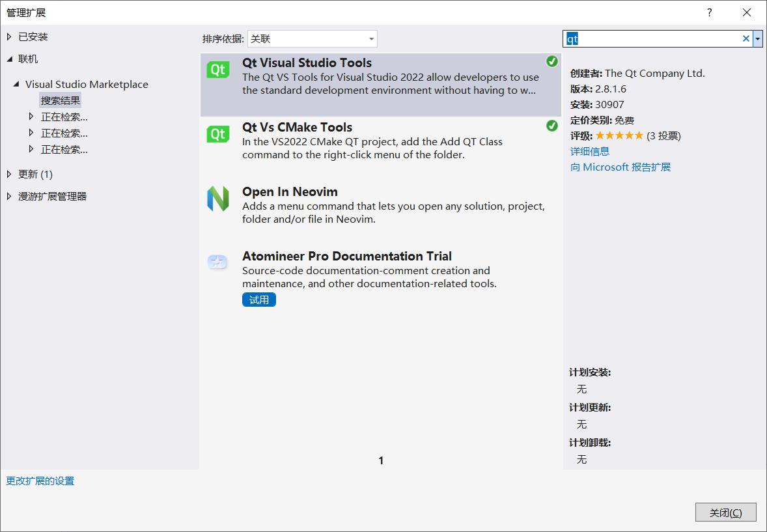
Task: Open the search box history dropdown arrow
Action: [x=758, y=38]
